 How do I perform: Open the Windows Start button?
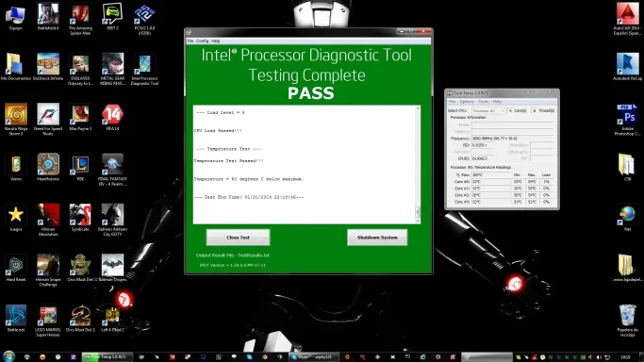(8, 356)
